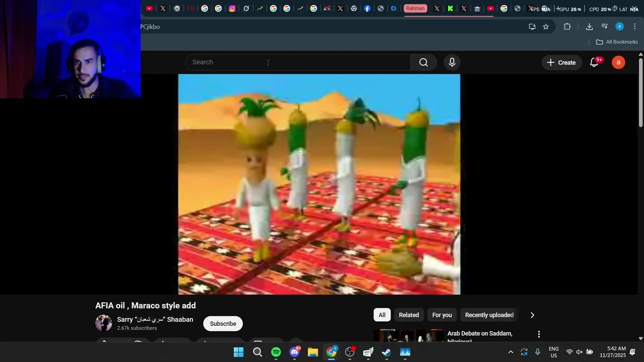The width and height of the screenshot is (644, 362).
Task: Open Sarry Shaaban channel name link
Action: (x=155, y=320)
